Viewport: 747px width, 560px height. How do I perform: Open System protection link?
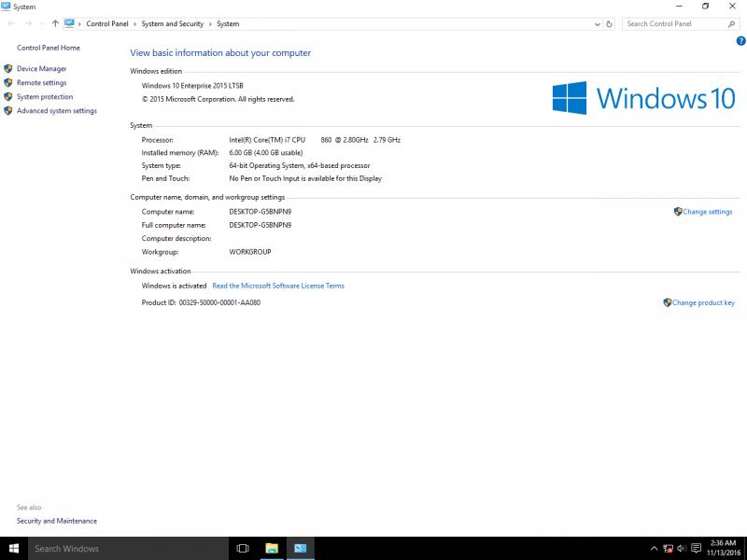[x=45, y=97]
